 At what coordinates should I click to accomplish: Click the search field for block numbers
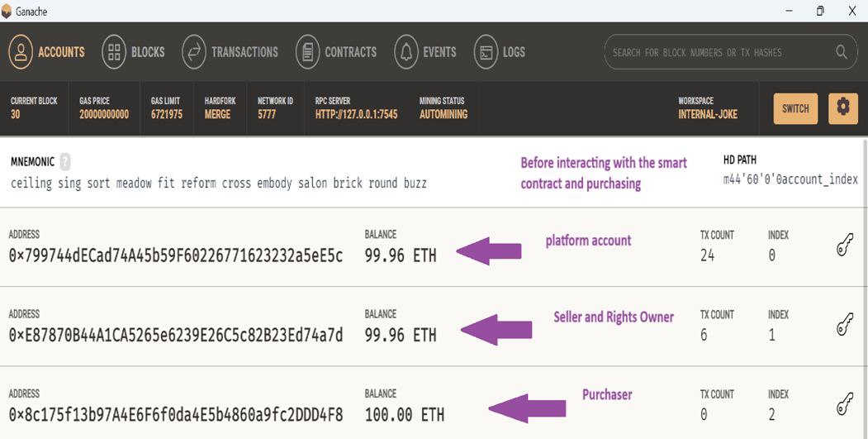(x=730, y=52)
